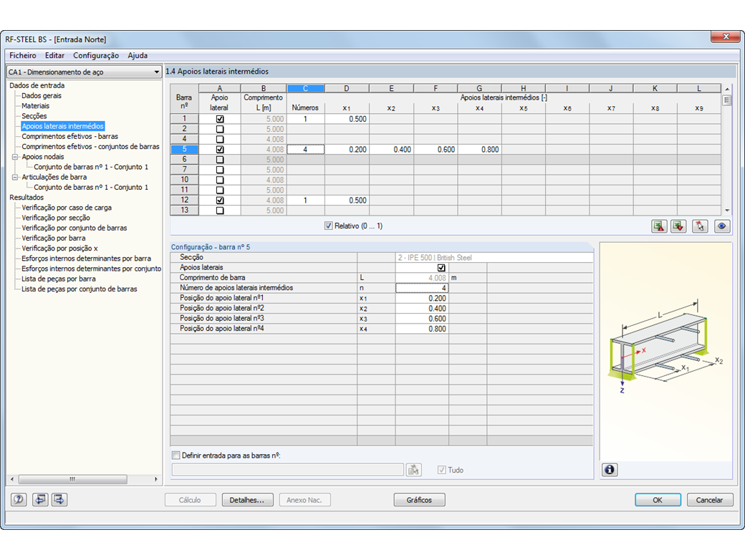This screenshot has width=745, height=560.
Task: Close the RF-STEEL BS window
Action: pyautogui.click(x=726, y=37)
